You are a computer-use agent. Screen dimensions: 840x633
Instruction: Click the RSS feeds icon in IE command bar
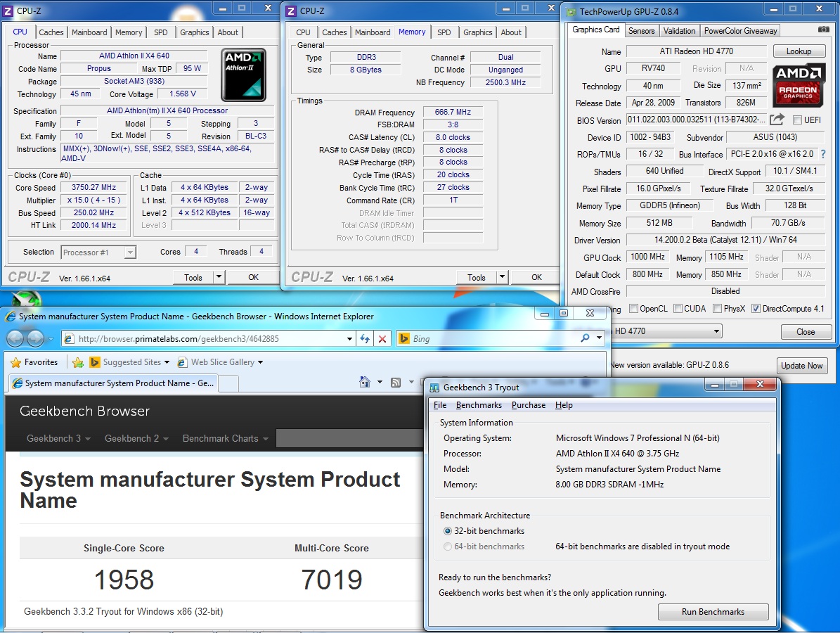(396, 382)
